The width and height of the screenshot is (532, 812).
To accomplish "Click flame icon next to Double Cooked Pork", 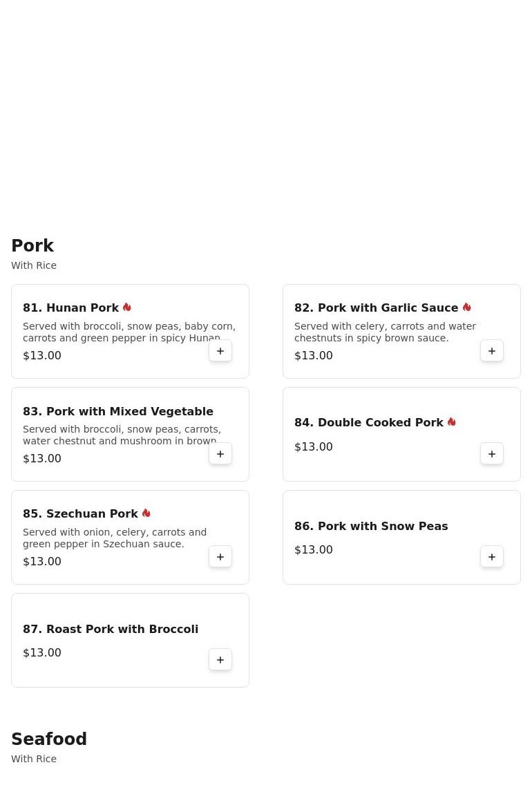I will coord(452,422).
